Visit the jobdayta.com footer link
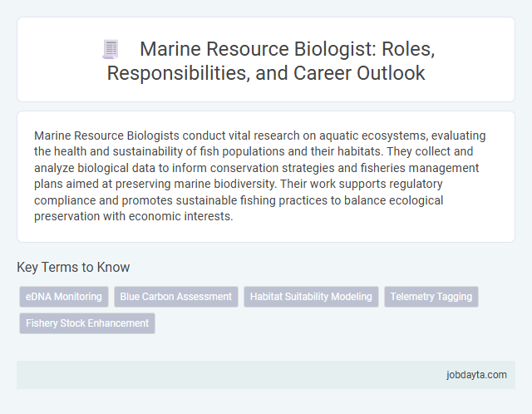 tap(476, 375)
